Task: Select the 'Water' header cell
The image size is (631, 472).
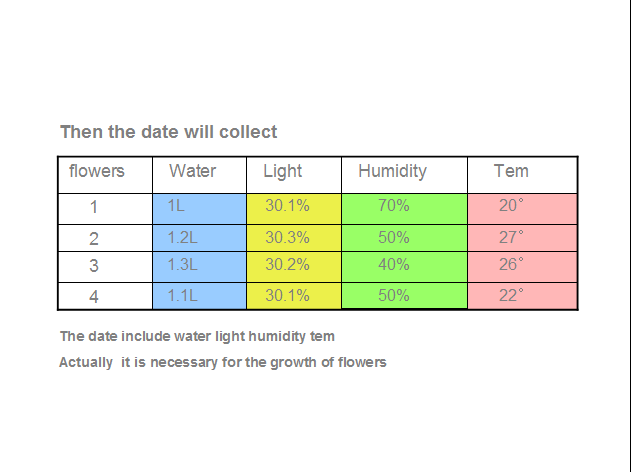Action: point(200,175)
